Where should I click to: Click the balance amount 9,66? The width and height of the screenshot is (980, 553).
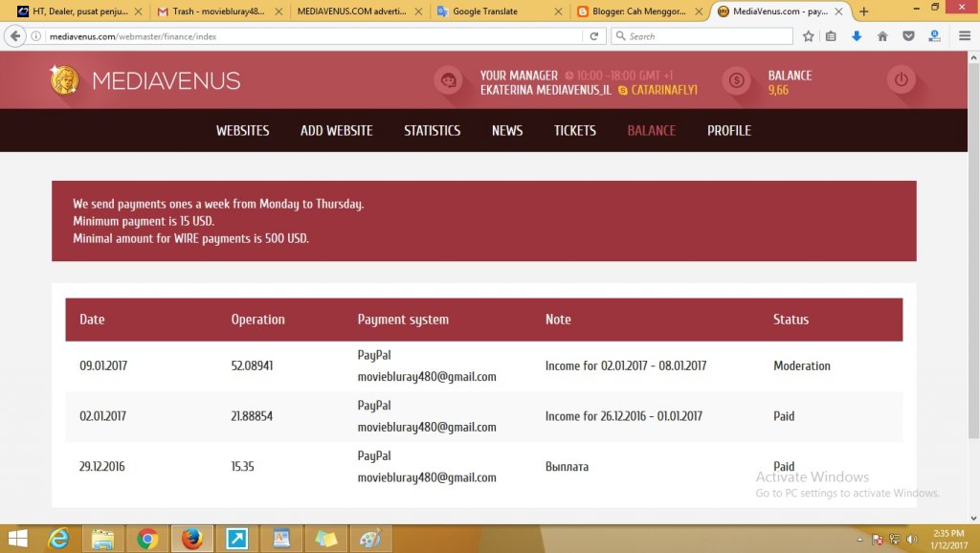(778, 91)
